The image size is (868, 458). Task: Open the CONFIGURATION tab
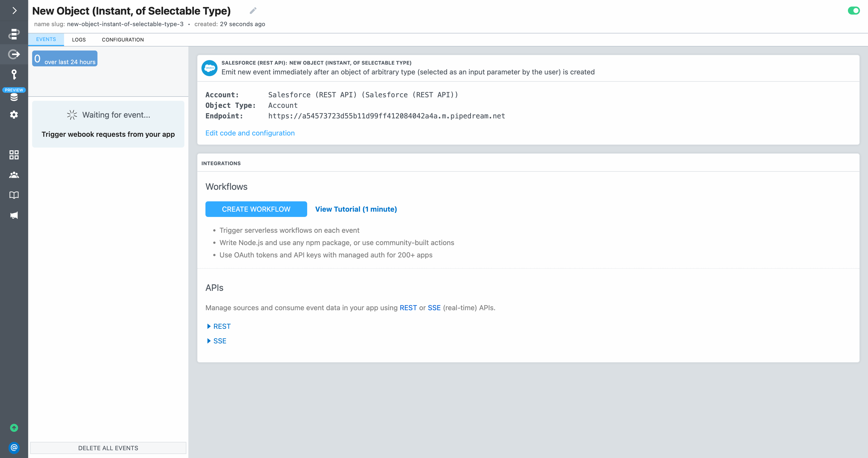123,39
